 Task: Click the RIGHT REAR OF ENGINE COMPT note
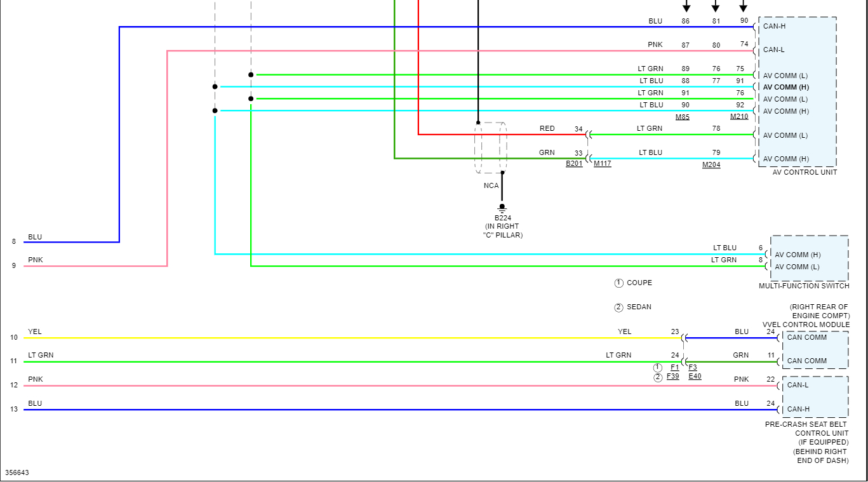coord(819,312)
